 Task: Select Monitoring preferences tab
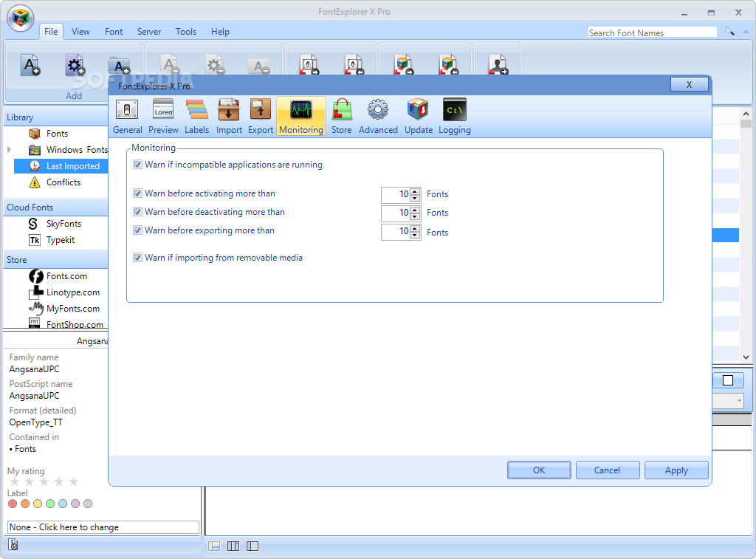(301, 116)
